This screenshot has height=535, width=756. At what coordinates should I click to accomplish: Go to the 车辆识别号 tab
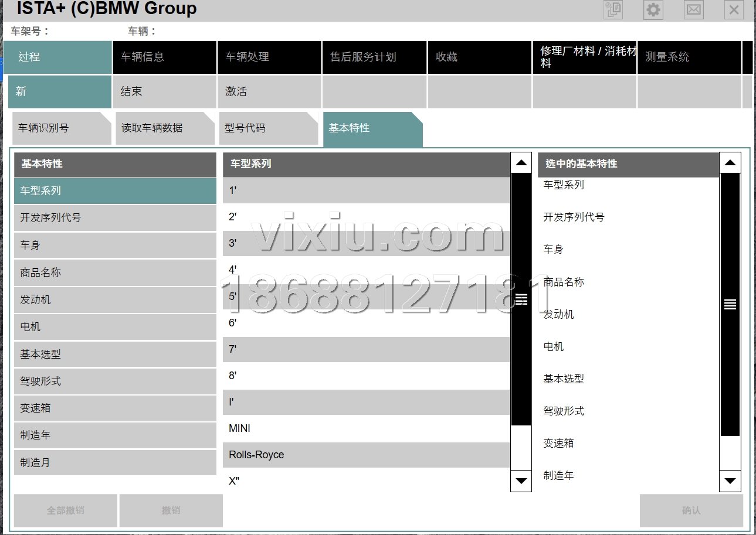[x=61, y=128]
